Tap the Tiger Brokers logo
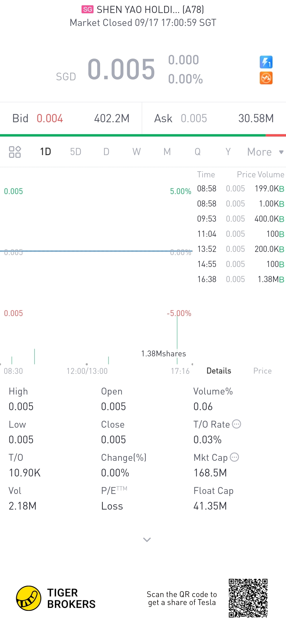Viewport: 286px width, 644px height. point(29,598)
